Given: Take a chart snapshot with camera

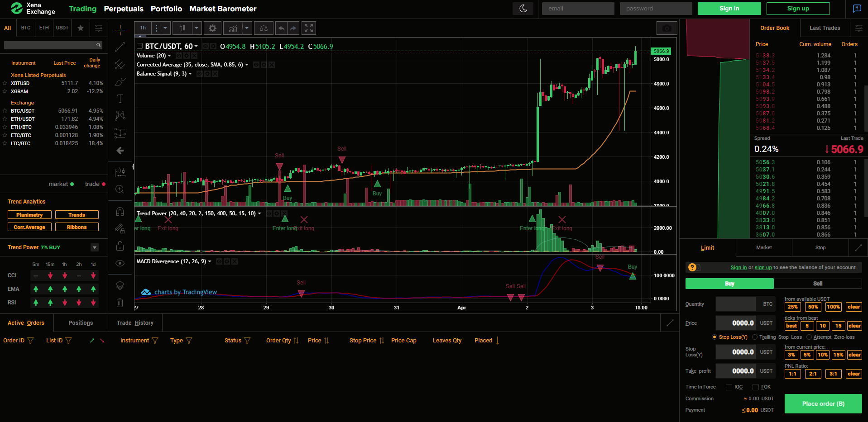Looking at the screenshot, I should coord(667,28).
